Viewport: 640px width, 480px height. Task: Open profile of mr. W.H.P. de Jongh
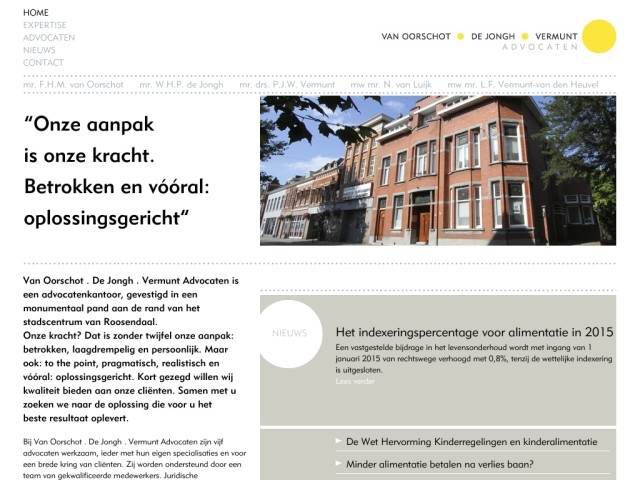pos(181,86)
